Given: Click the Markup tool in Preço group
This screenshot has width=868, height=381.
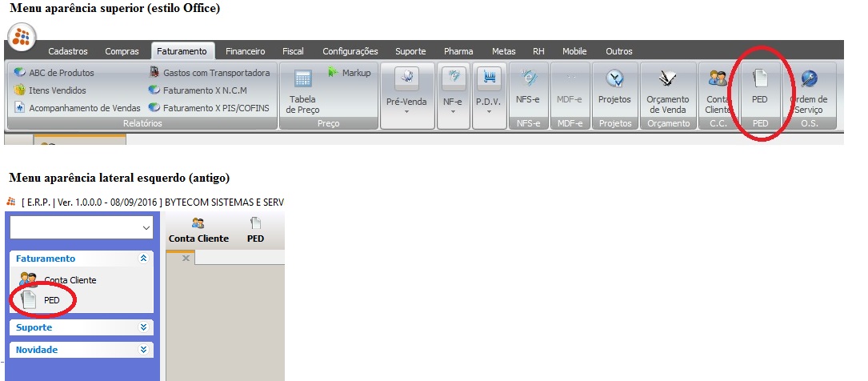Looking at the screenshot, I should point(349,73).
